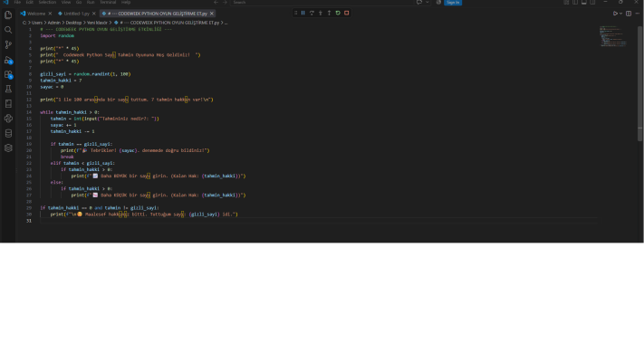Toggle the bottom panel visibility
This screenshot has width=644, height=362.
[x=583, y=3]
